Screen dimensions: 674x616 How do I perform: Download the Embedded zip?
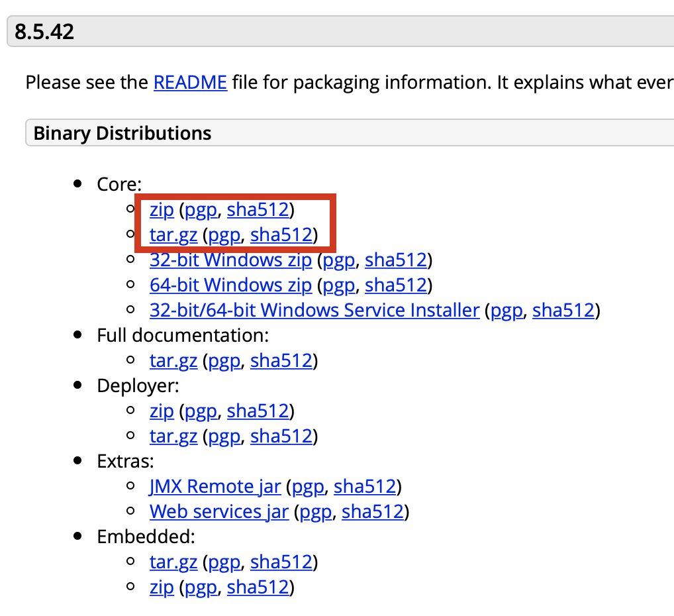(162, 587)
